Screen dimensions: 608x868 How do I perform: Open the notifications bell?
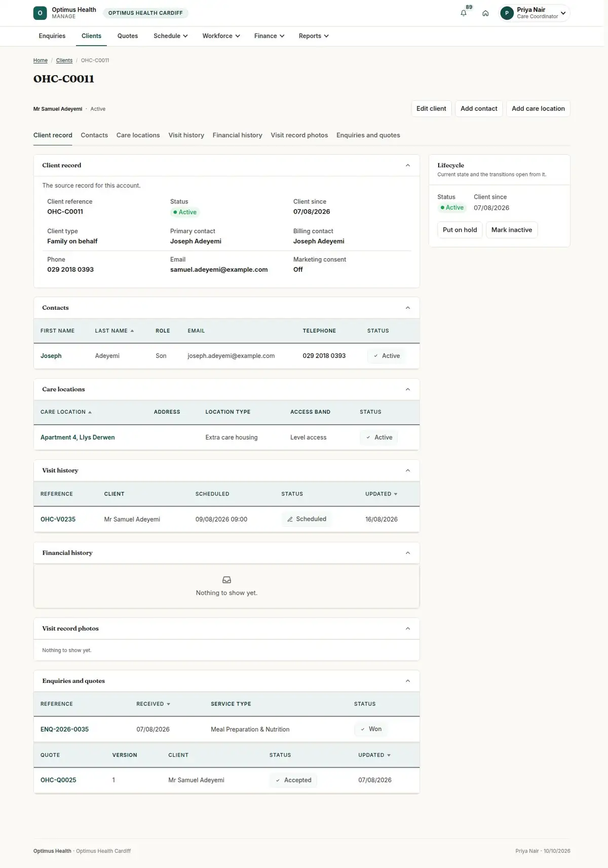pos(464,13)
